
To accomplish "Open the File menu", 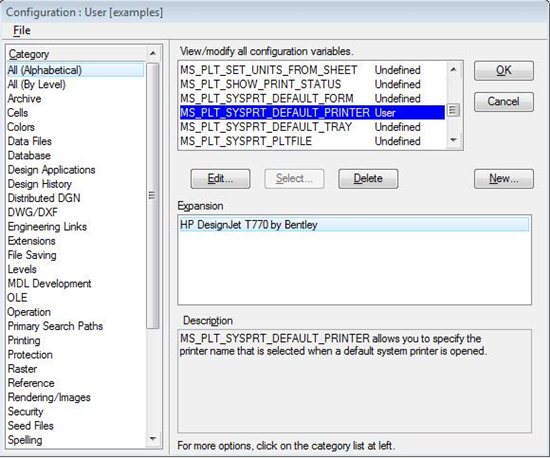I will [x=22, y=31].
